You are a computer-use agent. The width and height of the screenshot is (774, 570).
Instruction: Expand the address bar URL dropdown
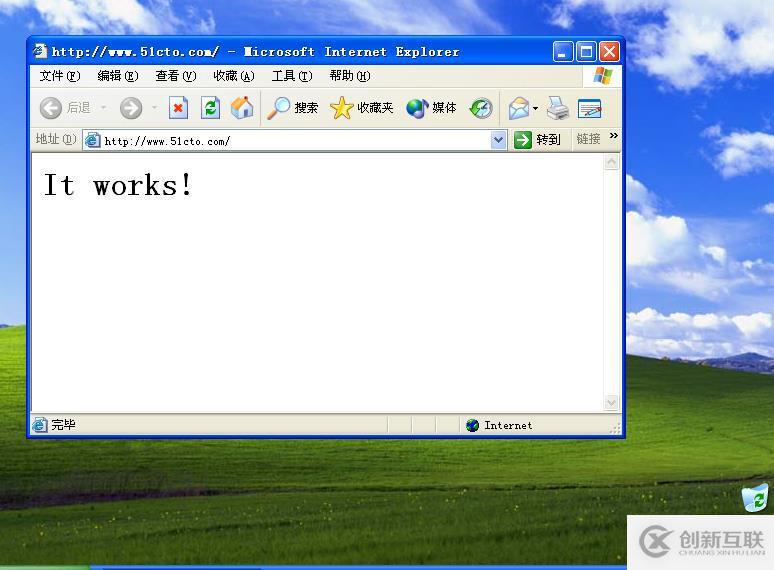[x=499, y=140]
